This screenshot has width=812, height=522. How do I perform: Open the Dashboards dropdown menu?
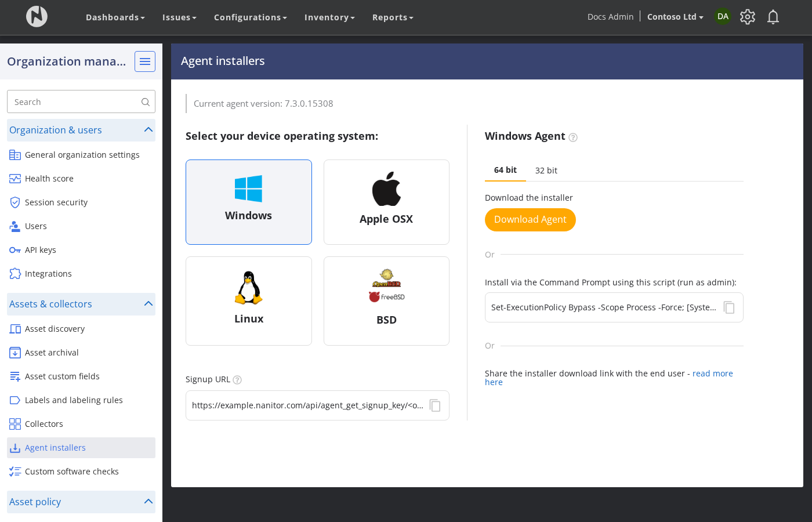point(115,17)
